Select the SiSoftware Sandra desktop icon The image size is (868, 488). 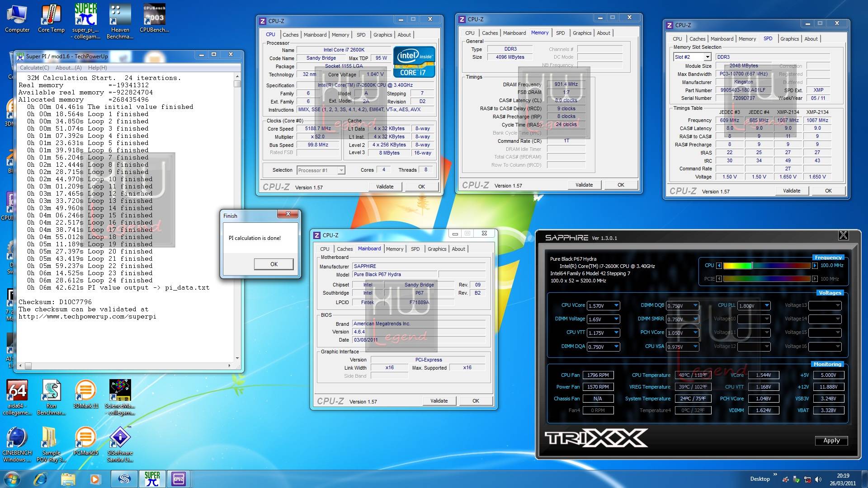click(x=120, y=444)
